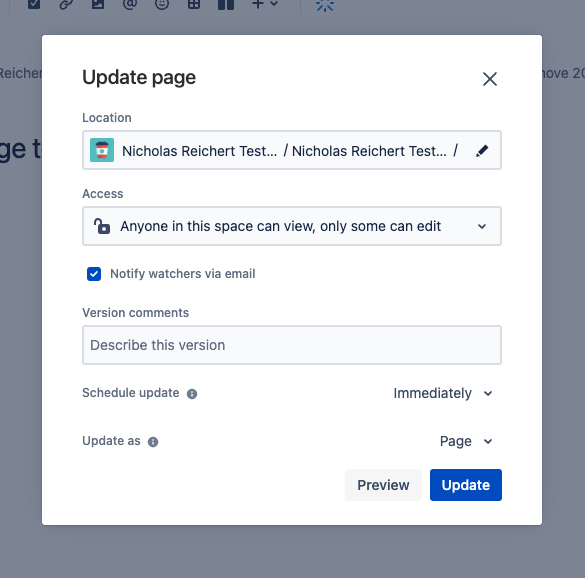Click the insert link toolbar icon
This screenshot has width=585, height=578.
(x=66, y=4)
